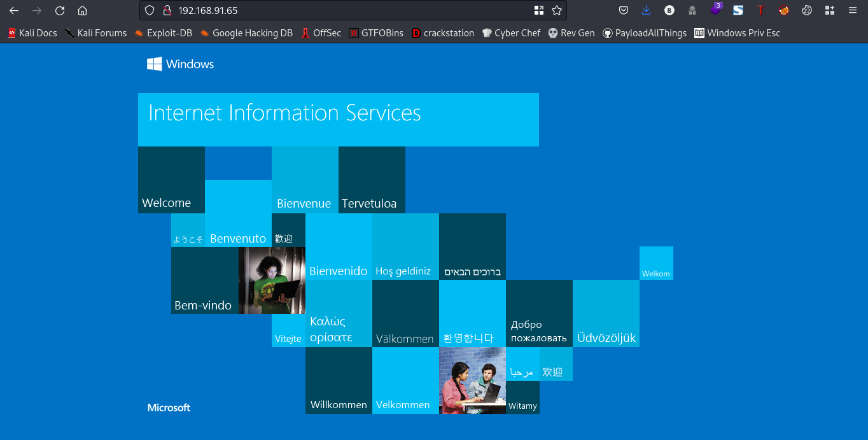Screen dimensions: 868x440
Task: Open the PayloadAllThings bookmark
Action: 645,33
